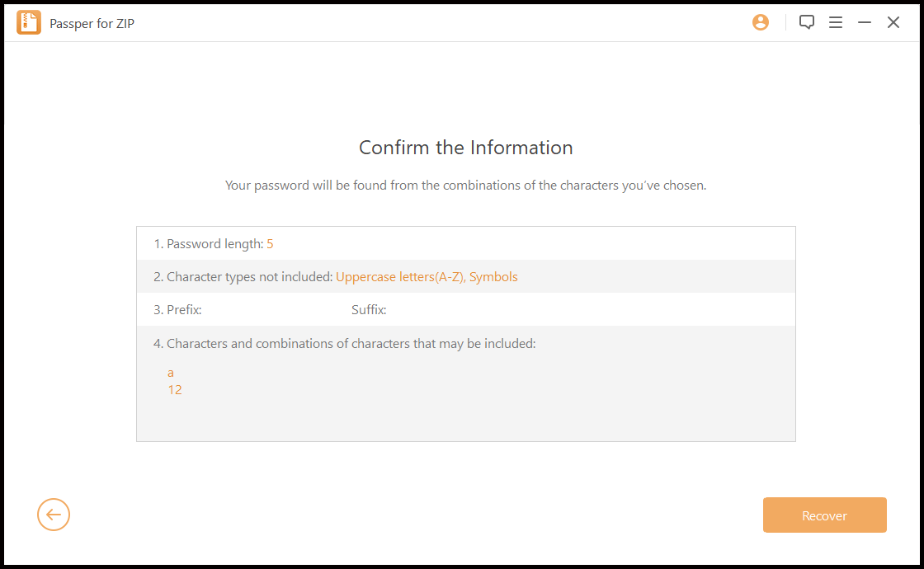
Task: Click the Recover button
Action: 824,515
